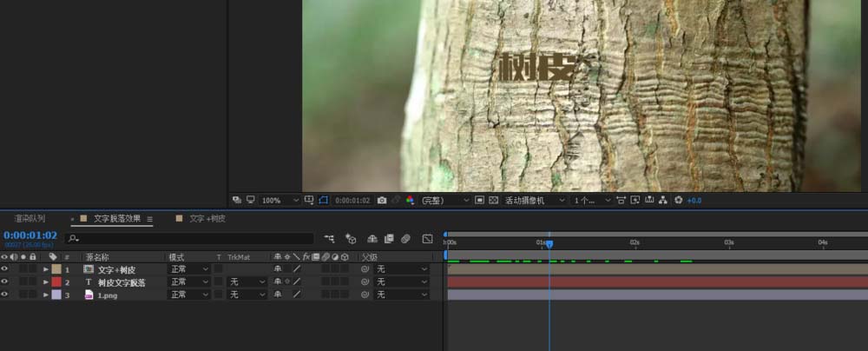This screenshot has height=351, width=868.
Task: Click the preview time 0:00:01:02 readout
Action: pyautogui.click(x=352, y=200)
